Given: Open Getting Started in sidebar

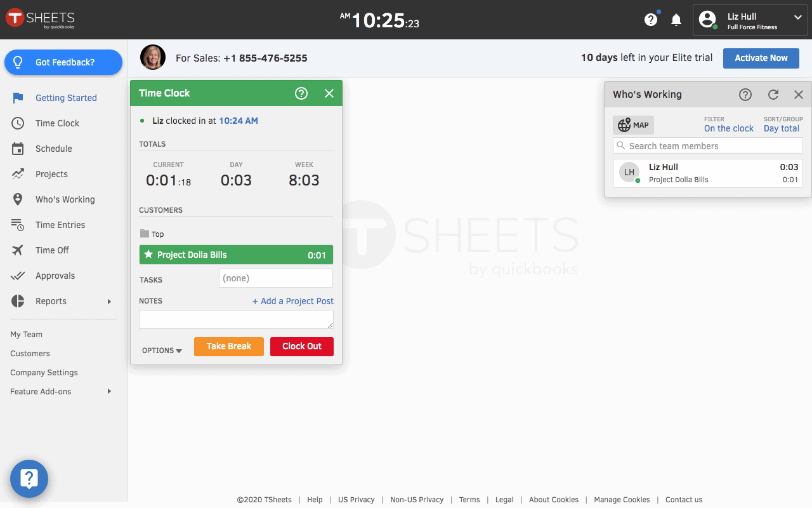Looking at the screenshot, I should point(66,98).
